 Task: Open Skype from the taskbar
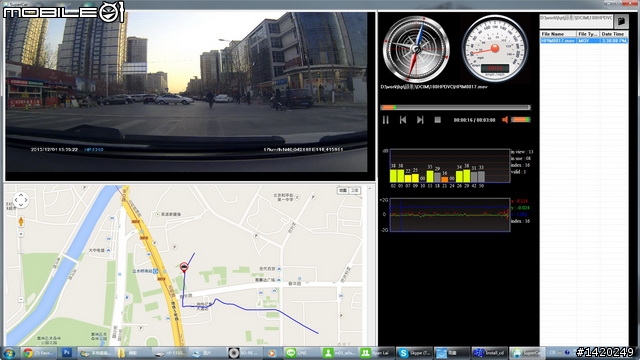(414, 353)
